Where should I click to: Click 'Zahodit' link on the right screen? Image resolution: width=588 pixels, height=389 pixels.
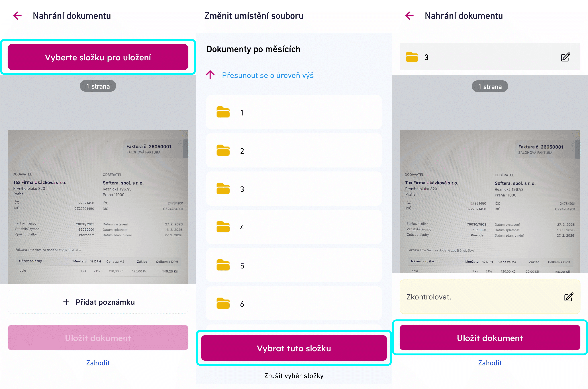[490, 363]
